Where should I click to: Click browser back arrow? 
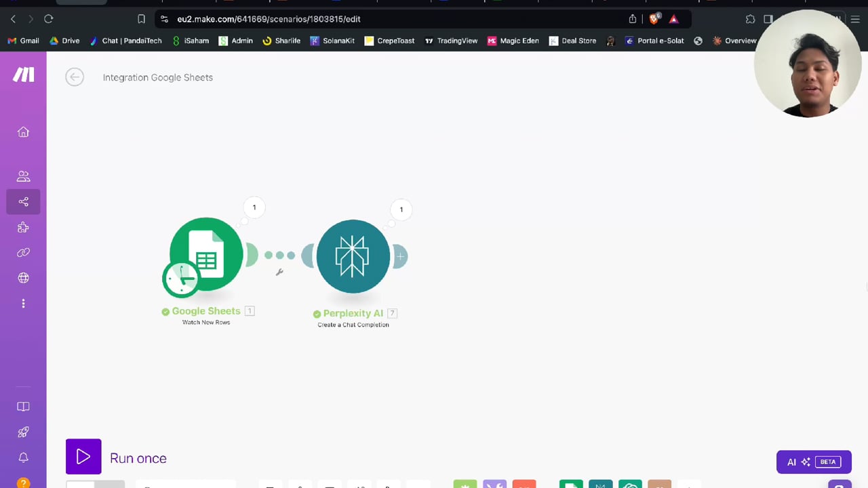13,19
